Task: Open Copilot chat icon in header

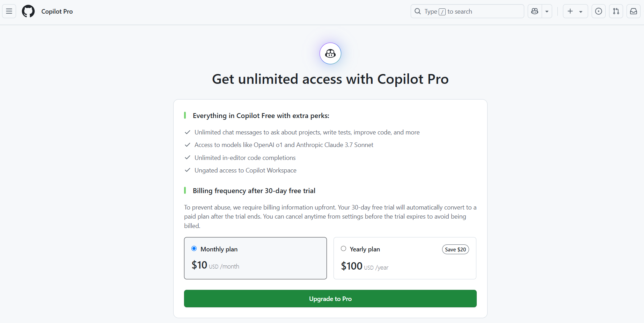Action: tap(535, 11)
